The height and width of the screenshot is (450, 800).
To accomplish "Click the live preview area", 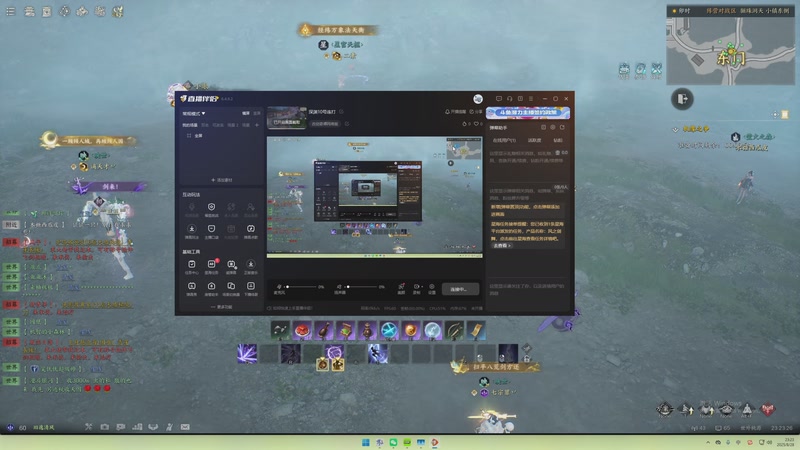I will point(374,197).
